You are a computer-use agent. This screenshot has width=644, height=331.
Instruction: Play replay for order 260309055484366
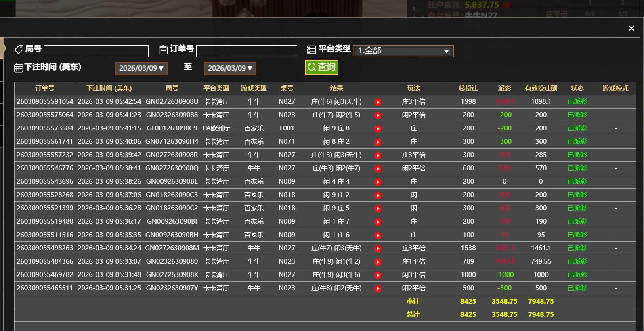click(378, 262)
